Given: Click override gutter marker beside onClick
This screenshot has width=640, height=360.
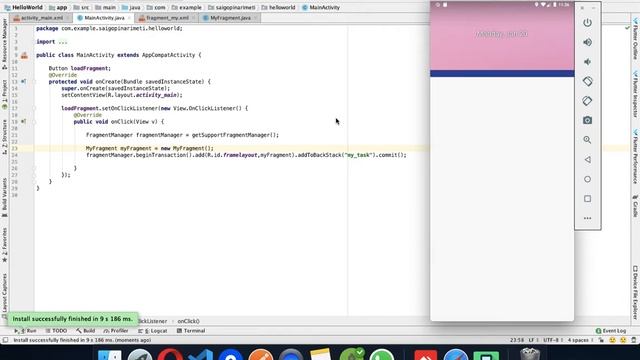Looking at the screenshot, I should pyautogui.click(x=24, y=121).
